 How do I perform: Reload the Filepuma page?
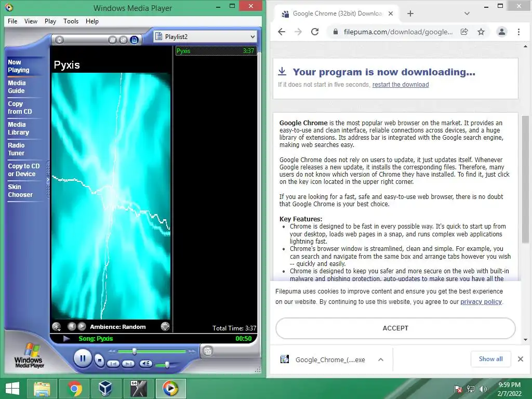[315, 32]
